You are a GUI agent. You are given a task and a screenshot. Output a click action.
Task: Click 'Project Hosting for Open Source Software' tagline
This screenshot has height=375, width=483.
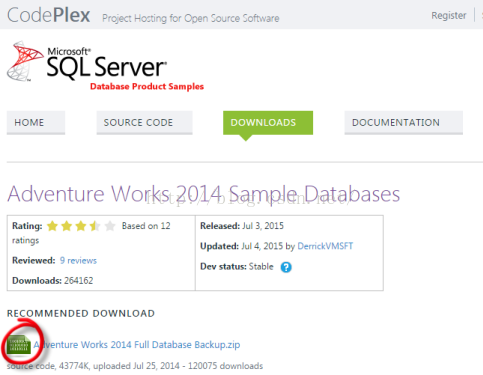click(x=191, y=18)
